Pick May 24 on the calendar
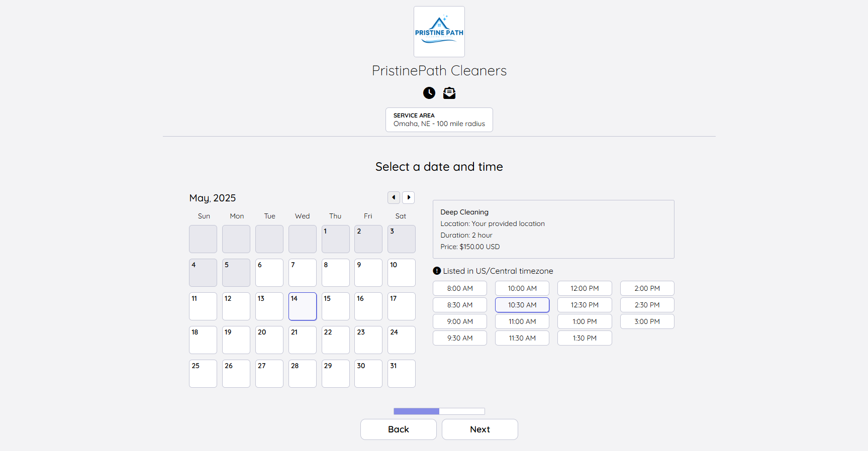868x451 pixels. [402, 340]
